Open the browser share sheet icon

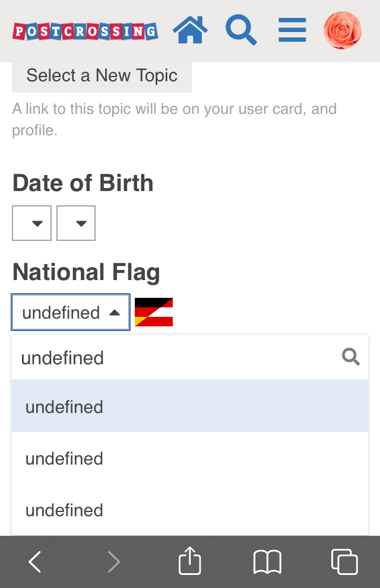[189, 561]
